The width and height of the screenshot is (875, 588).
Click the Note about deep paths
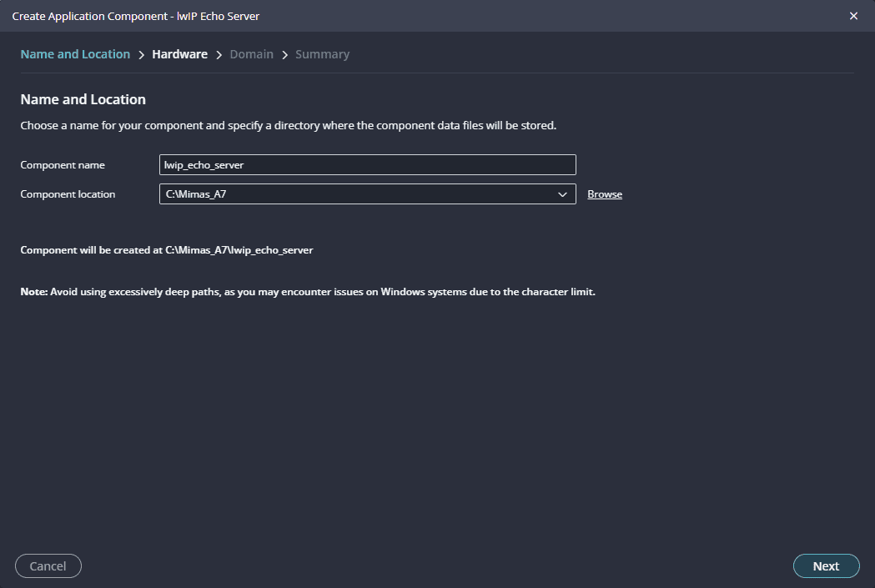(x=308, y=292)
